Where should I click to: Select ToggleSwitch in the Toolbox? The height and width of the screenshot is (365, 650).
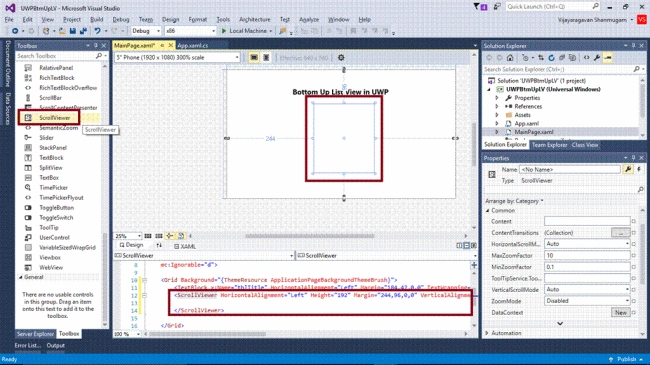tap(56, 218)
